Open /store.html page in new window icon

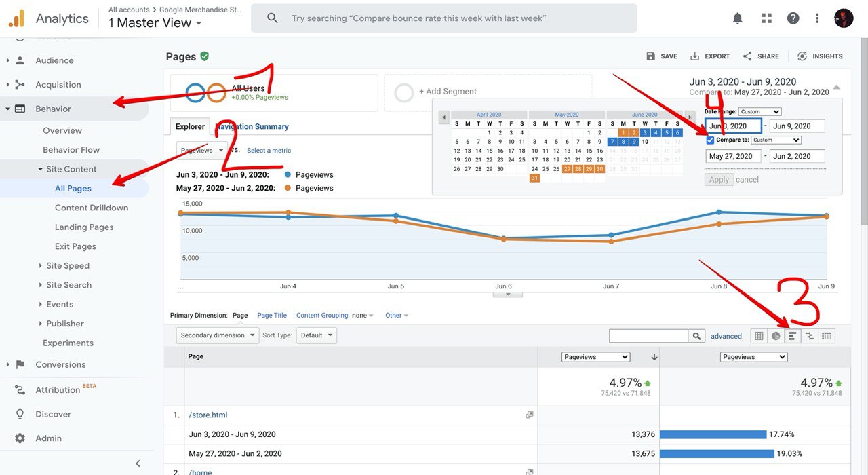click(x=530, y=415)
